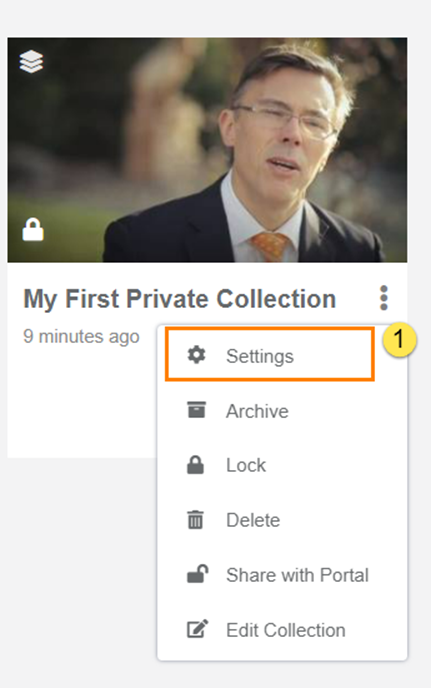
Task: Click the closed padlock icon beside Lock
Action: coord(195,465)
